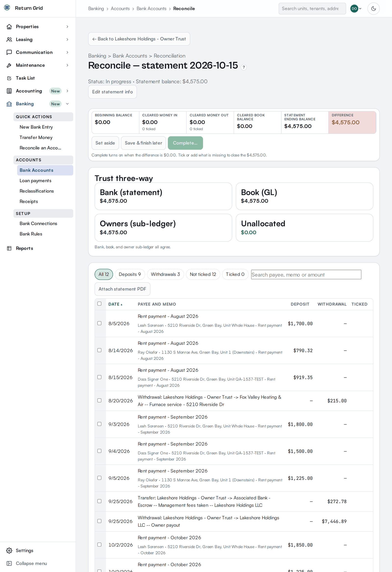Check the 8/20/2026 Fox Valley Heating withdrawal
Viewport: 392px width, 572px height.
tap(99, 401)
